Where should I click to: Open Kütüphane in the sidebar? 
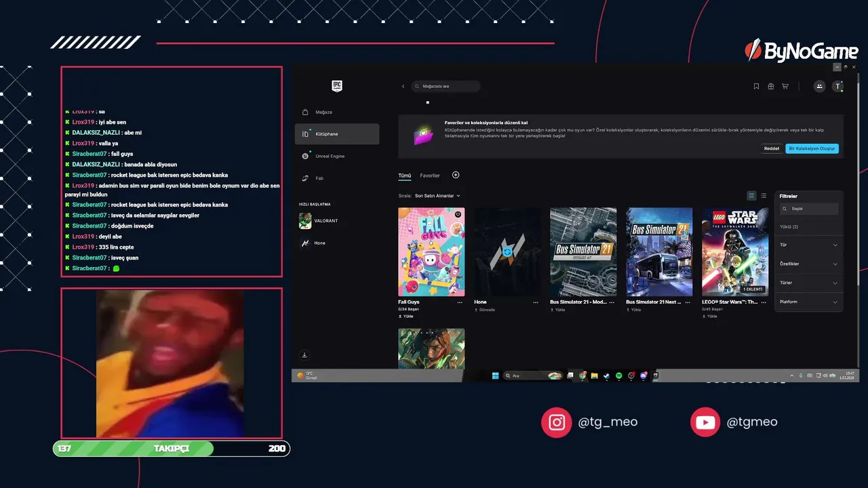coord(337,134)
